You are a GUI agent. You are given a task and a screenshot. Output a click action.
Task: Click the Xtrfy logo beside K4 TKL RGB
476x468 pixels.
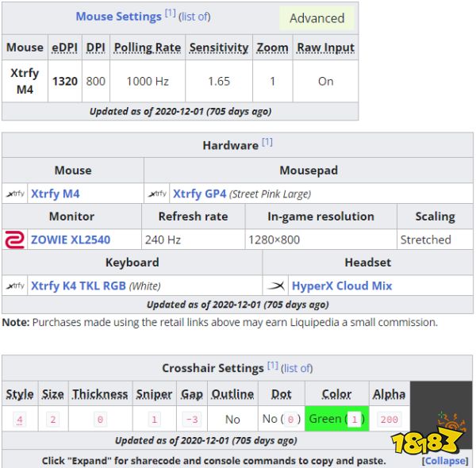point(15,286)
